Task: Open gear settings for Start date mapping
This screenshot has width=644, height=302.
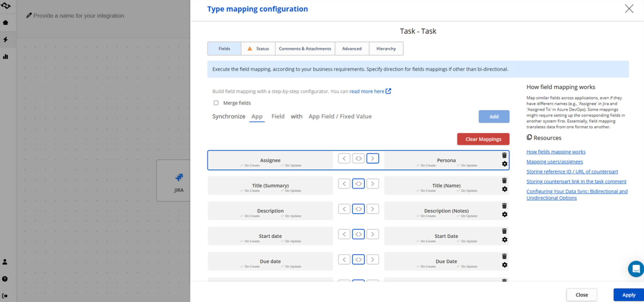Action: click(x=504, y=240)
